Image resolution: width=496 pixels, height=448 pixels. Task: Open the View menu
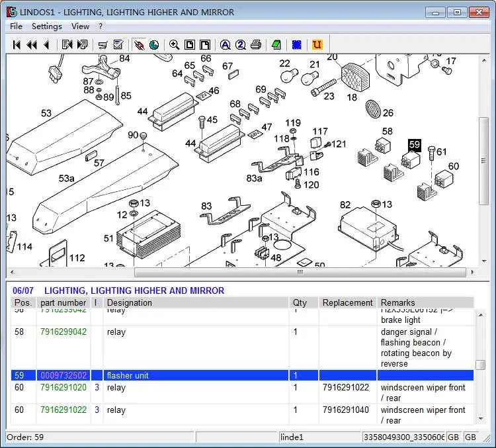click(80, 26)
